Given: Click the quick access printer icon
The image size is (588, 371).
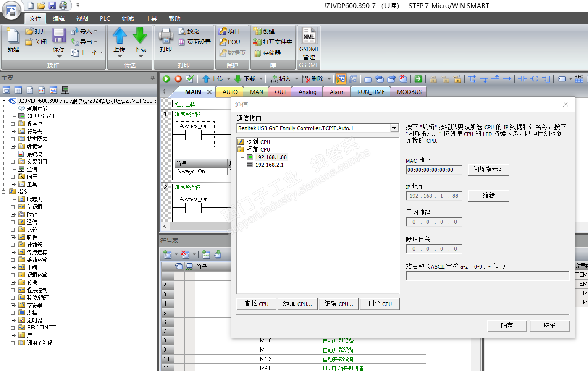Looking at the screenshot, I should pyautogui.click(x=63, y=5).
